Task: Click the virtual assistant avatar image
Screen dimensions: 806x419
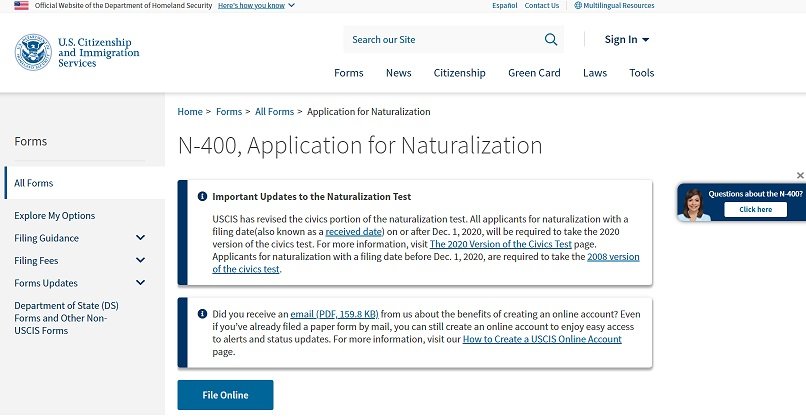Action: (694, 204)
